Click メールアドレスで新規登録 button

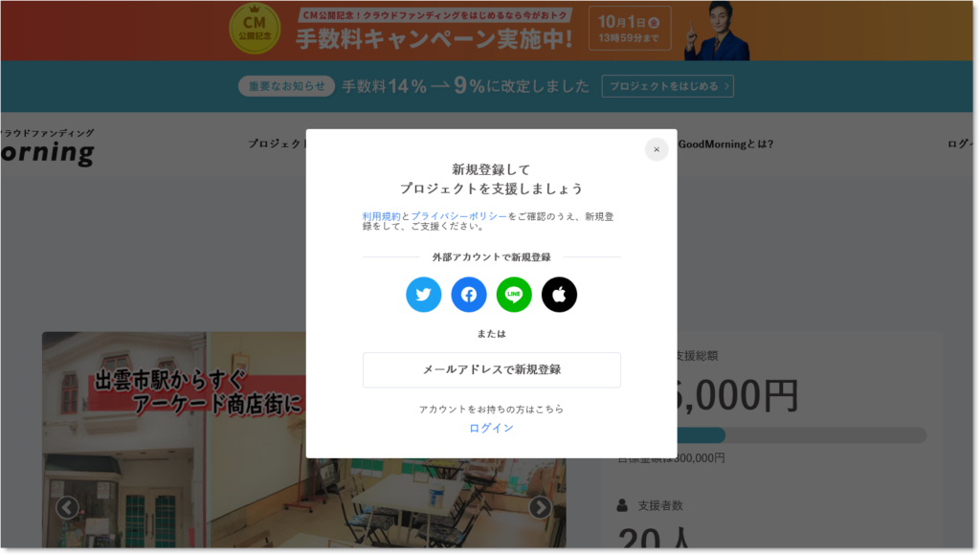click(x=491, y=370)
